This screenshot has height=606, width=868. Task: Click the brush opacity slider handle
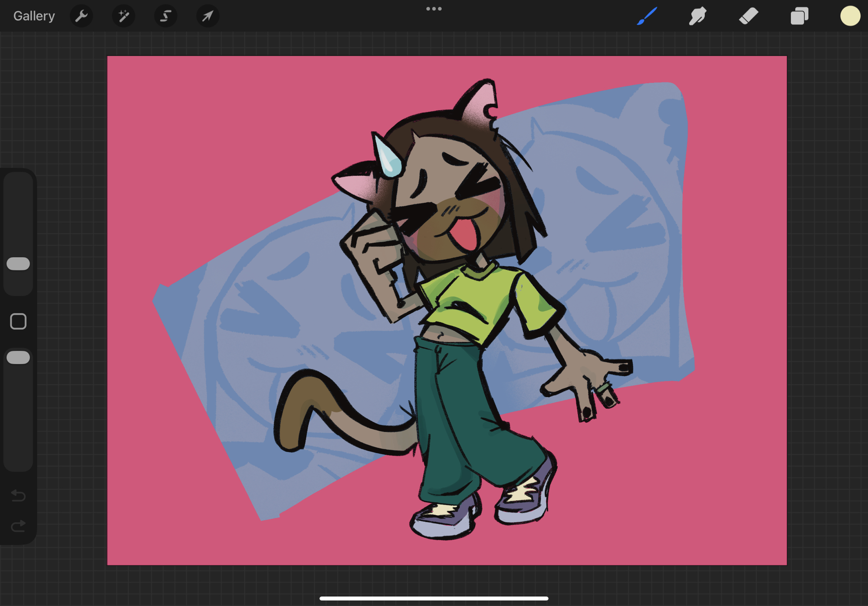18,357
